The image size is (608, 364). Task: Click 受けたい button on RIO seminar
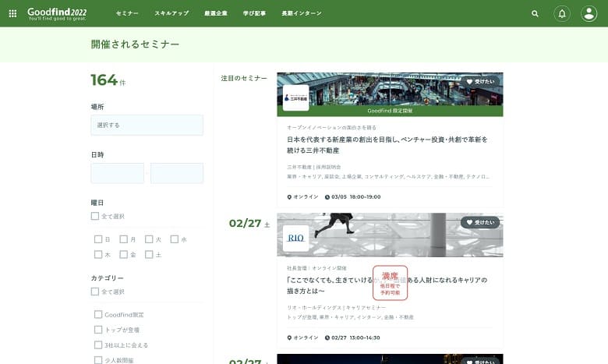[x=480, y=222]
